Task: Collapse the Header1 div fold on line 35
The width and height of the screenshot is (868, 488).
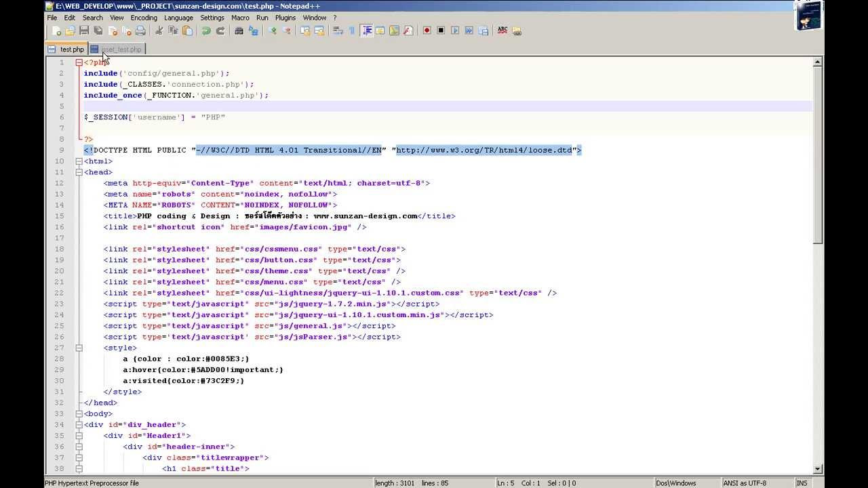Action: pyautogui.click(x=79, y=436)
